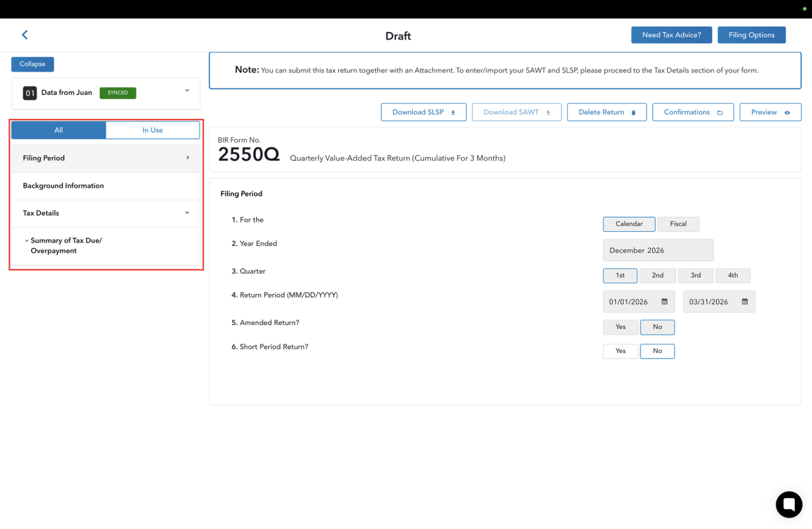This screenshot has height=529, width=812.
Task: Click the 01 data source number badge
Action: pyautogui.click(x=30, y=93)
